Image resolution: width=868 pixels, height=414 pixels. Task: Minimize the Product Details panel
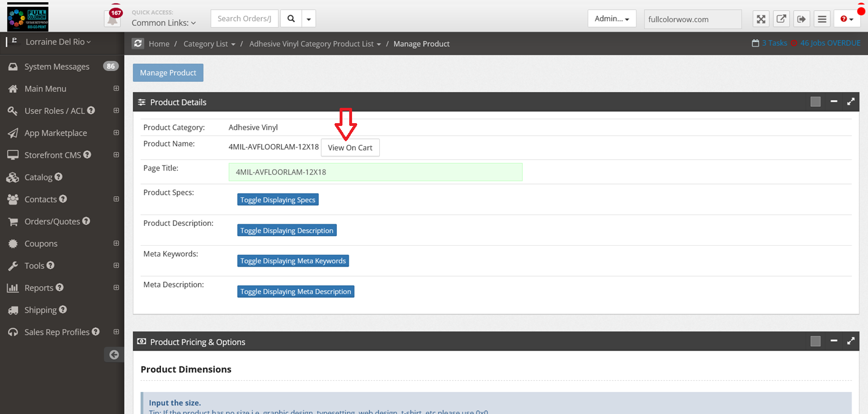[834, 102]
